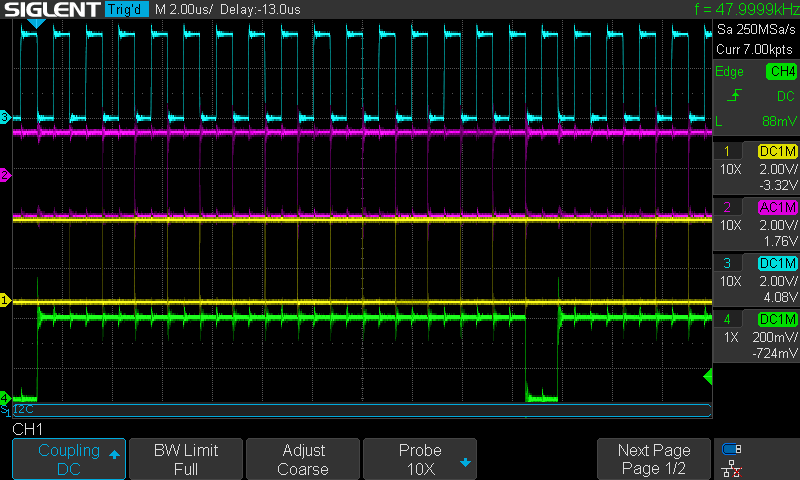The width and height of the screenshot is (800, 480).
Task: Select the green channel 4 ground marker
Action: tap(5, 397)
